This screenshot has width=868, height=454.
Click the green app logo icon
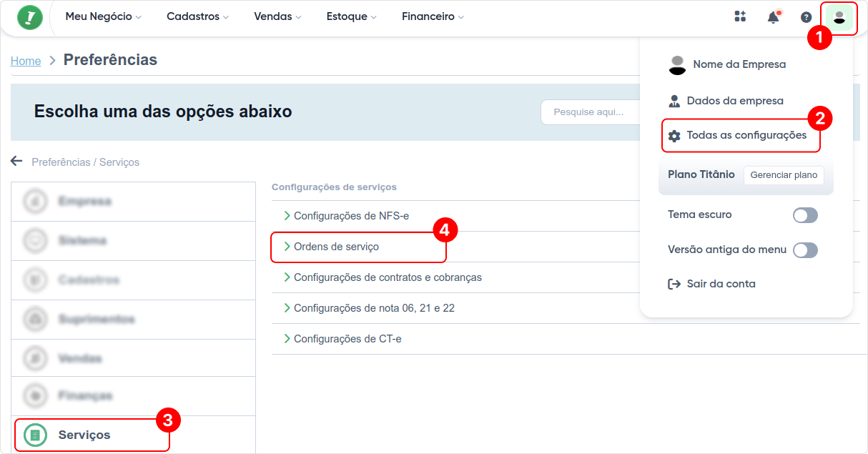30,17
